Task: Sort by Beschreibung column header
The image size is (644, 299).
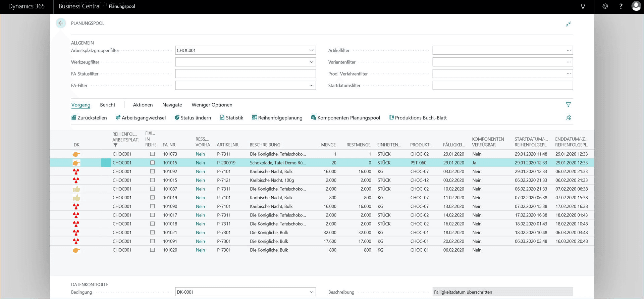Action: [x=265, y=145]
